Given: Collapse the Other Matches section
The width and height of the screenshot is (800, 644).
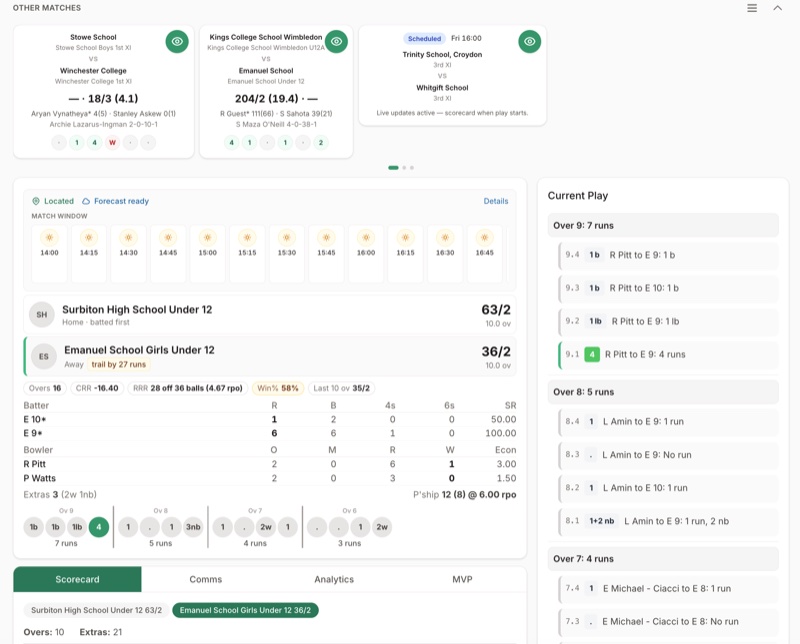Looking at the screenshot, I should (777, 8).
